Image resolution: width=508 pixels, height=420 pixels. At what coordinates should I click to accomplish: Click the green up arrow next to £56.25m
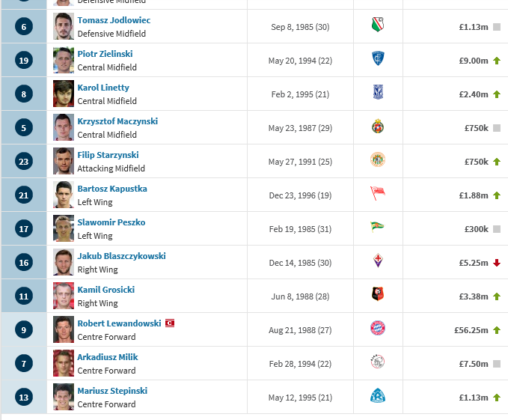tap(497, 330)
